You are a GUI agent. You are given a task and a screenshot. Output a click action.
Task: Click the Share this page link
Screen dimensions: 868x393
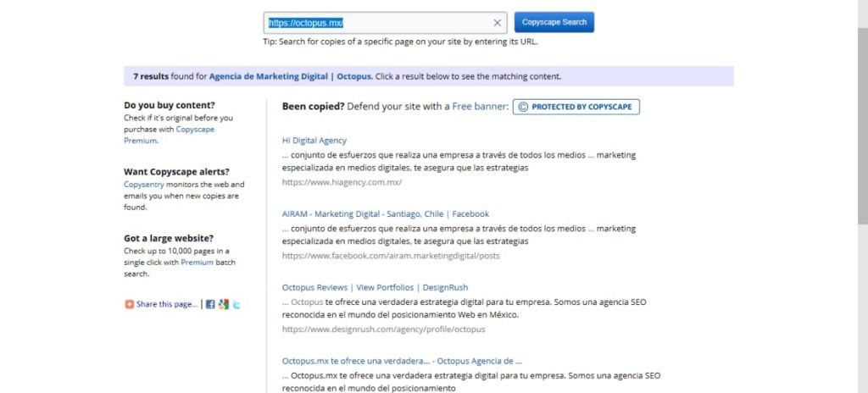click(167, 304)
